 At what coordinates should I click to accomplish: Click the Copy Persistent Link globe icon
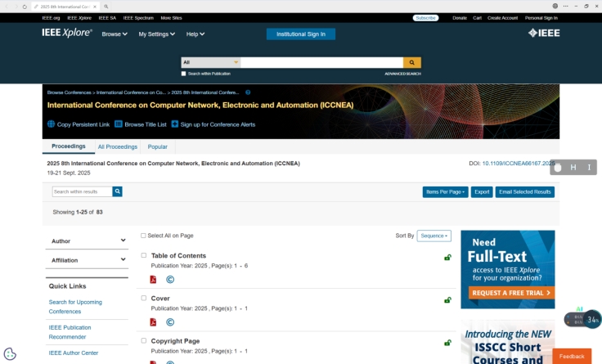point(51,124)
